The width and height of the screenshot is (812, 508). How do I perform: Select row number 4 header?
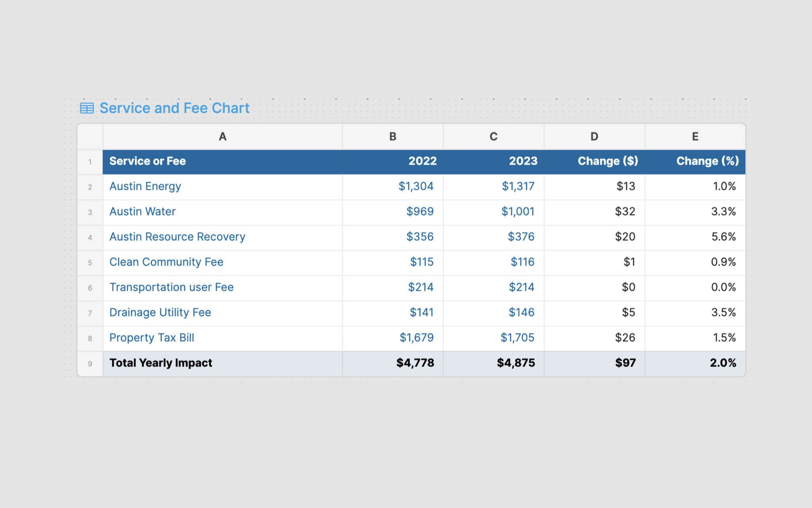[90, 237]
